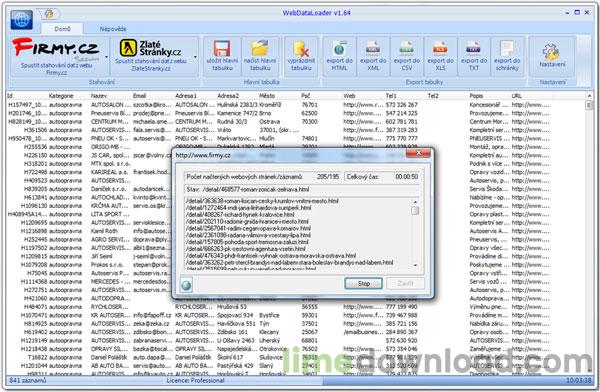The image size is (600, 392).
Task: Expand Firmy.cz download dropdown arrow
Action: 106,57
